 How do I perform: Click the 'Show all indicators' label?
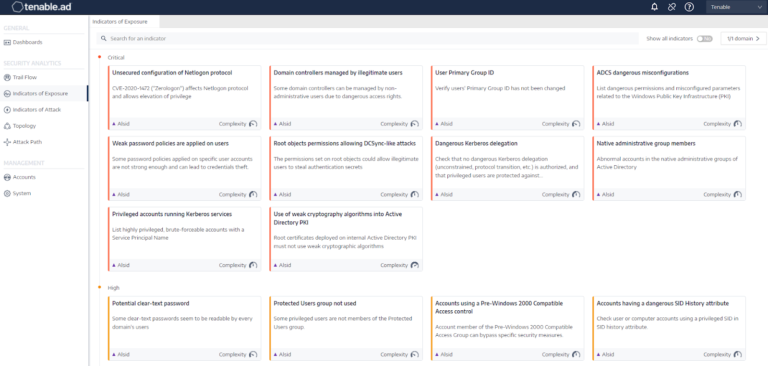pos(670,38)
